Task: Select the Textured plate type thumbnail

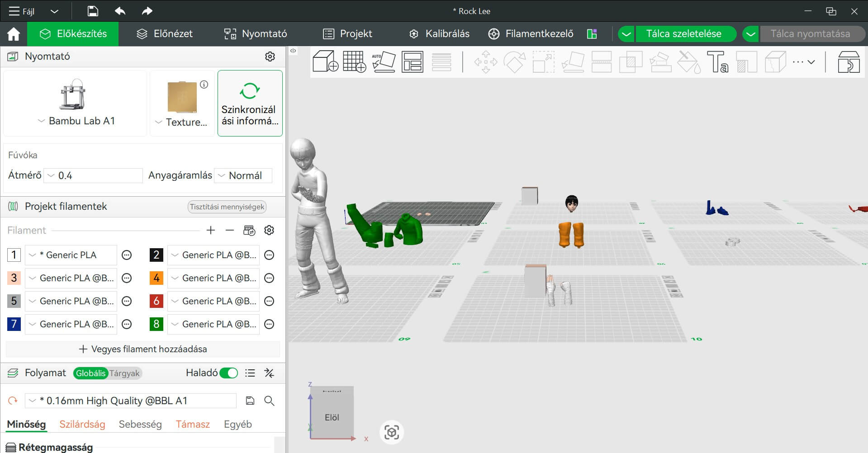Action: [x=182, y=97]
